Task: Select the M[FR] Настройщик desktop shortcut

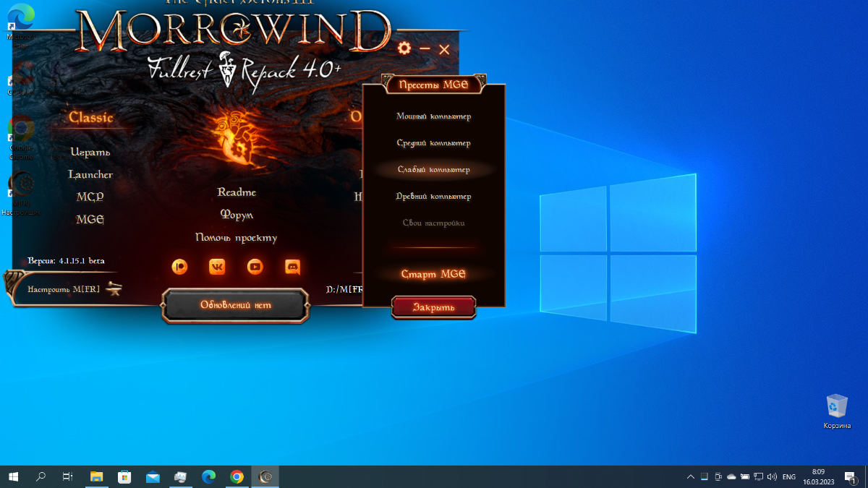Action: pos(21,194)
